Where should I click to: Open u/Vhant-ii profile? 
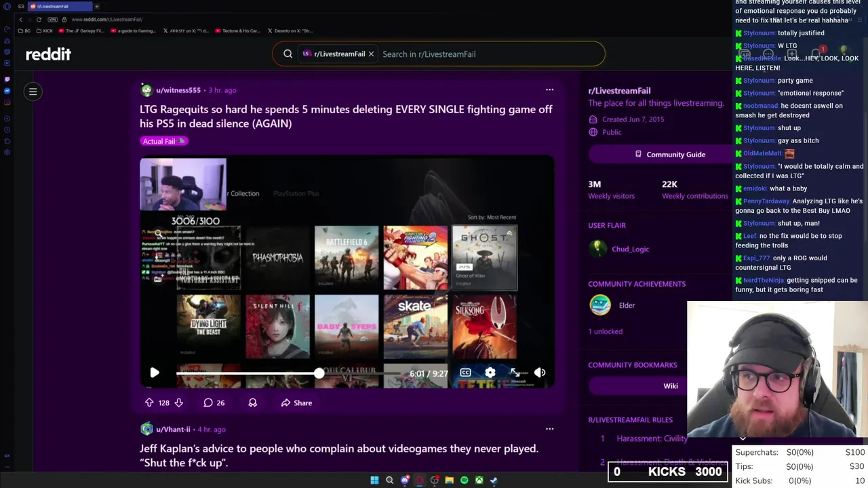click(173, 429)
